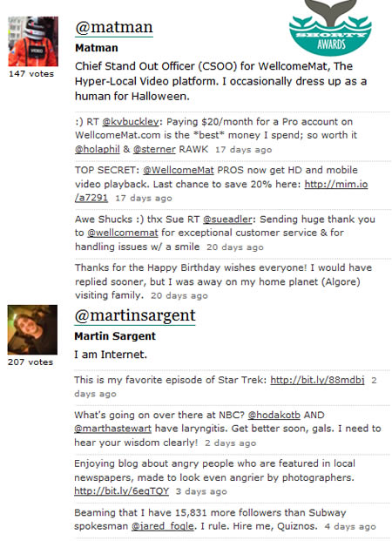Screen dimensions: 392x541
Task: Click the @kvbuckley mention link
Action: (x=131, y=122)
